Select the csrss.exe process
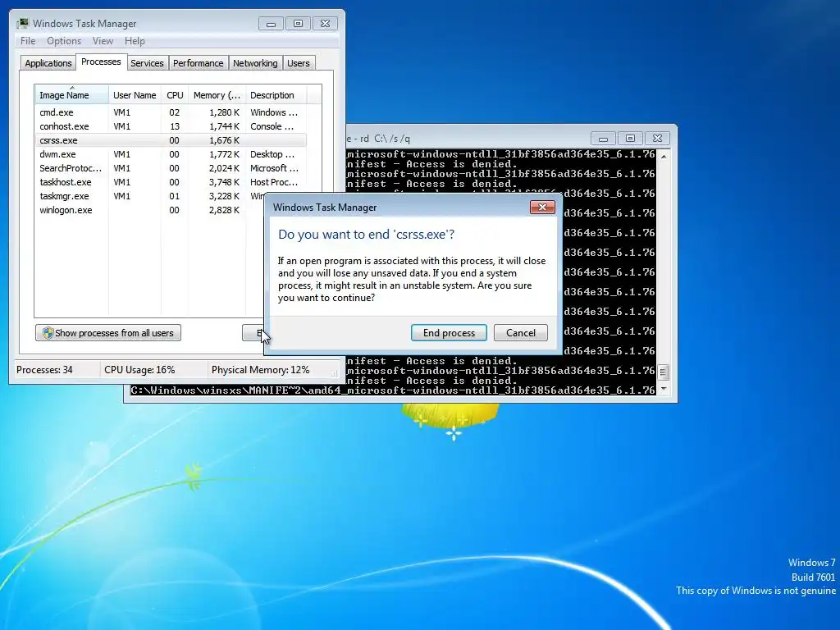The width and height of the screenshot is (840, 630). [171, 140]
